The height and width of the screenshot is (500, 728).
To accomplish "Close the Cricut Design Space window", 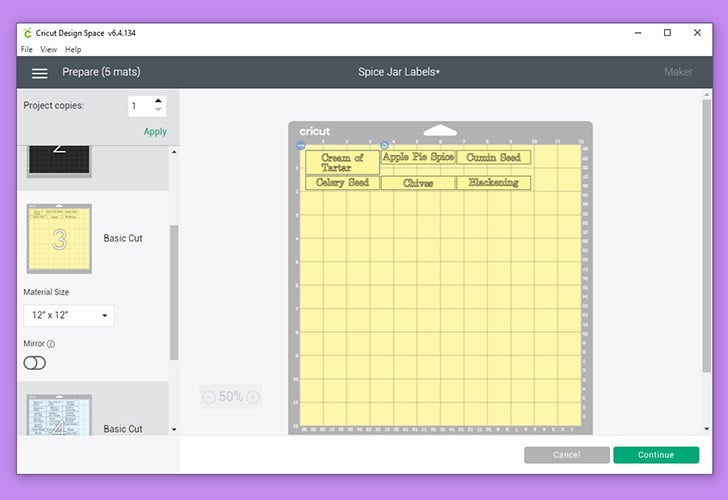I will (x=697, y=32).
